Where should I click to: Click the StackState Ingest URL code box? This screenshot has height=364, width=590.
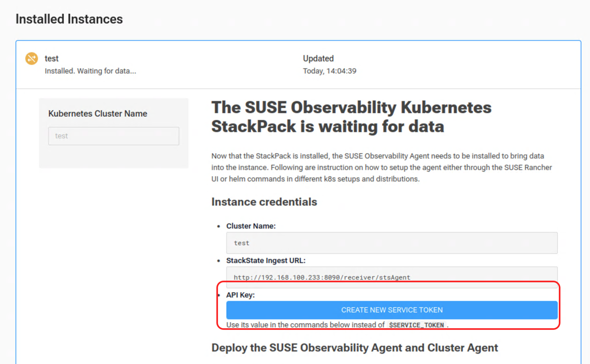coord(391,277)
